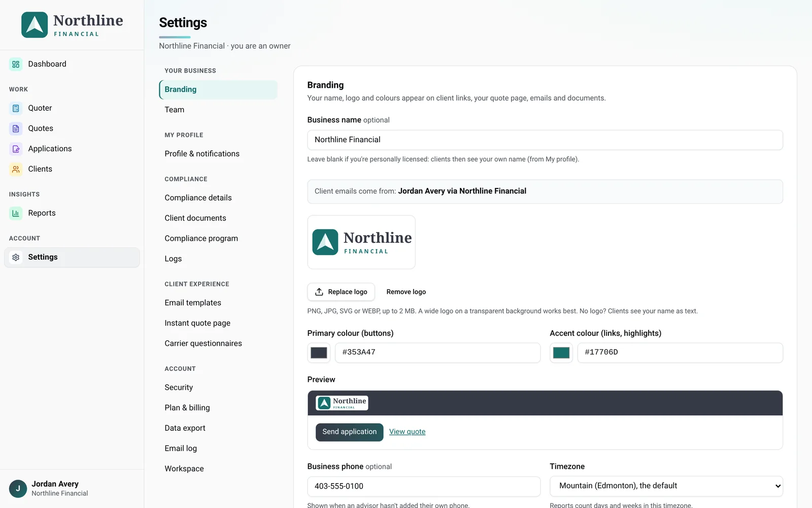Click the Send application preview button
Screen dimensions: 812x508
tap(350, 432)
